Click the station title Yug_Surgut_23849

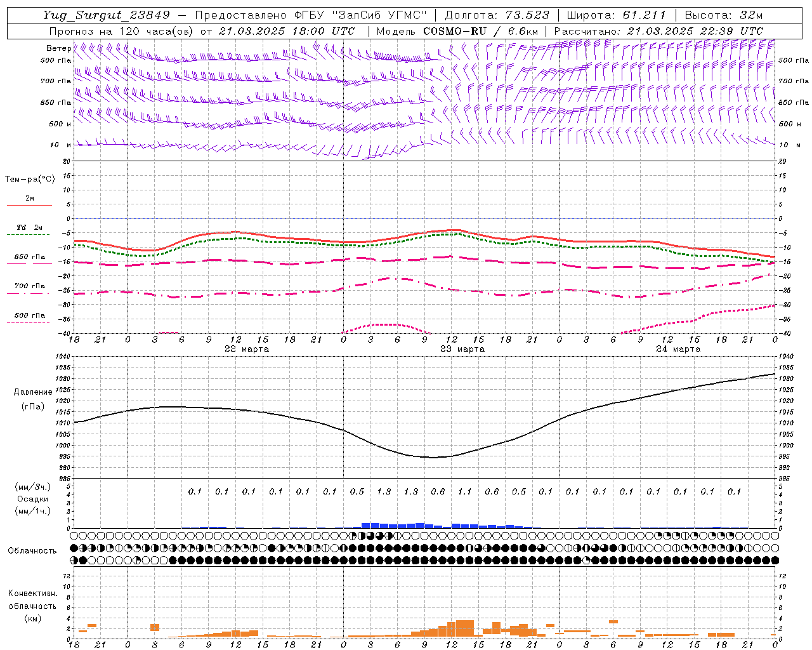click(x=107, y=15)
